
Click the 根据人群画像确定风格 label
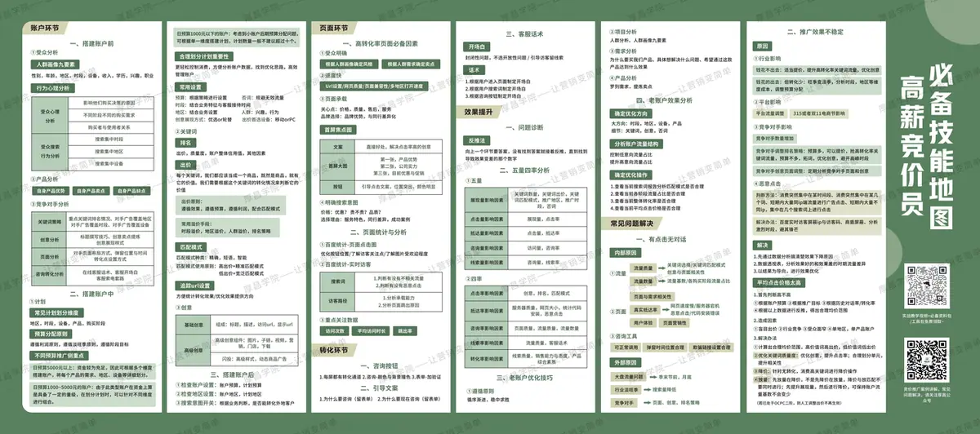click(x=347, y=64)
